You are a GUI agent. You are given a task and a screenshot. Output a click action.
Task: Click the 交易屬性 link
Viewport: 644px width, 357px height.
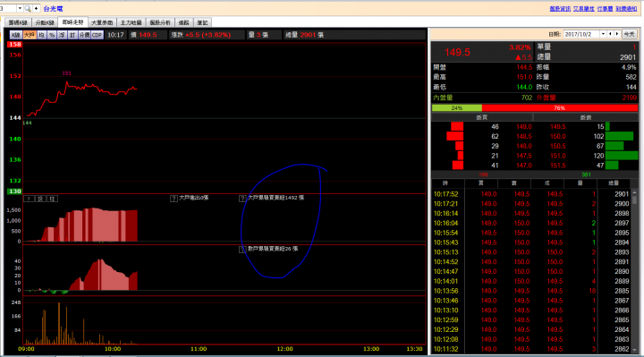(x=583, y=9)
